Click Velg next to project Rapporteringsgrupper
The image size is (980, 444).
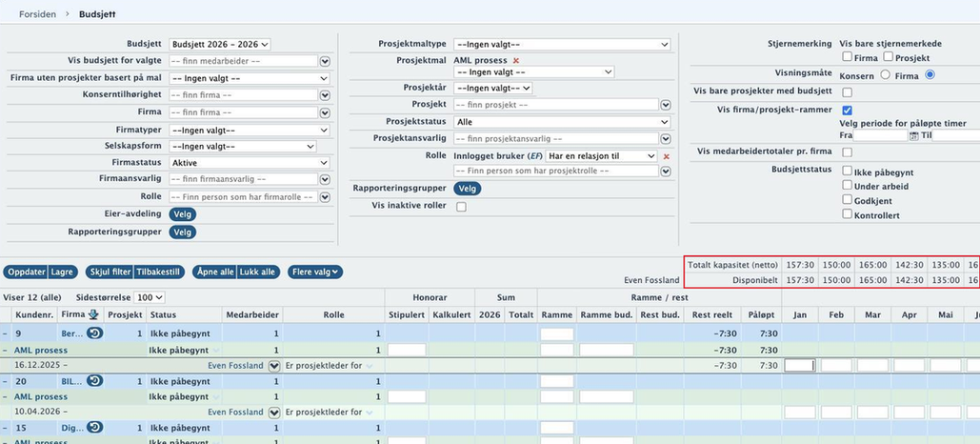468,189
